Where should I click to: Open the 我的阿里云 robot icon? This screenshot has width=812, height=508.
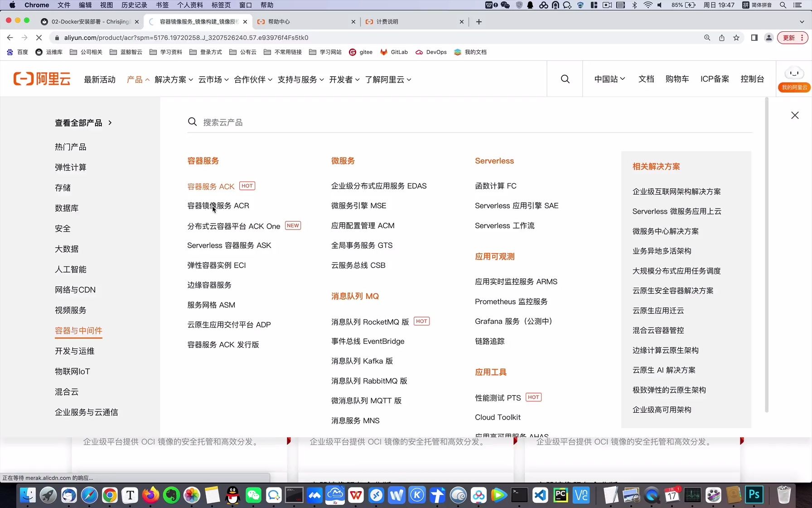point(794,78)
